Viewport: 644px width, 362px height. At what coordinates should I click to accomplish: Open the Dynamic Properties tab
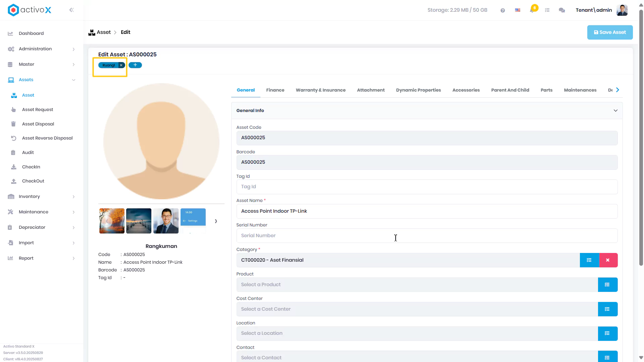(x=418, y=90)
